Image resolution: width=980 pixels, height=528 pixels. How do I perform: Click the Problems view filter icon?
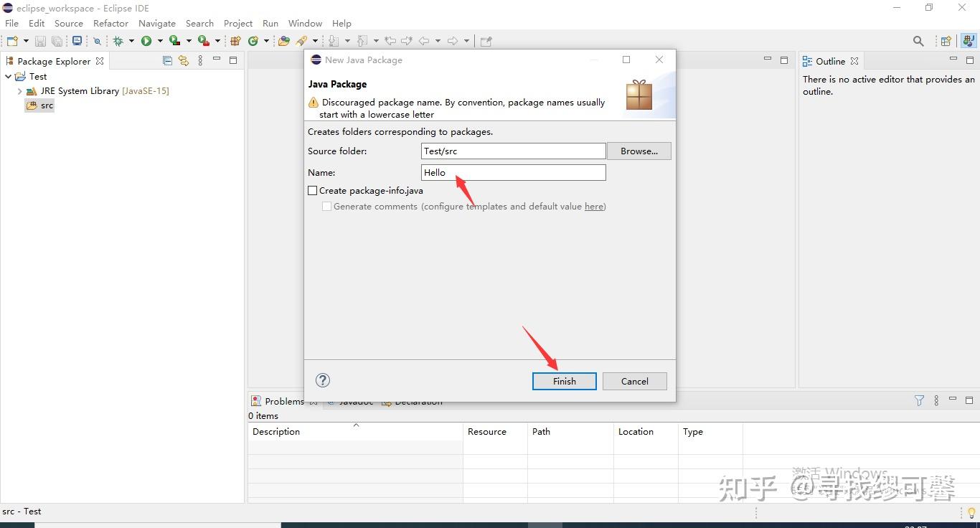919,400
